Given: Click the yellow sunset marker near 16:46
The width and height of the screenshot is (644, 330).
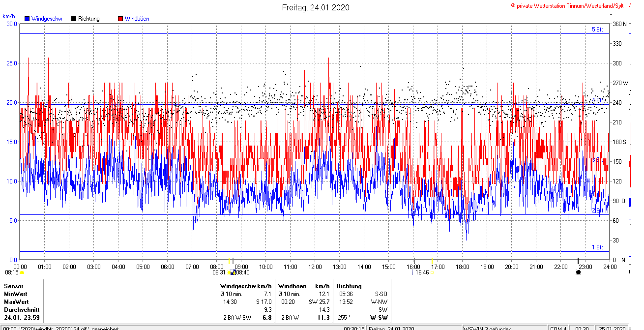Looking at the screenshot, I should [432, 260].
